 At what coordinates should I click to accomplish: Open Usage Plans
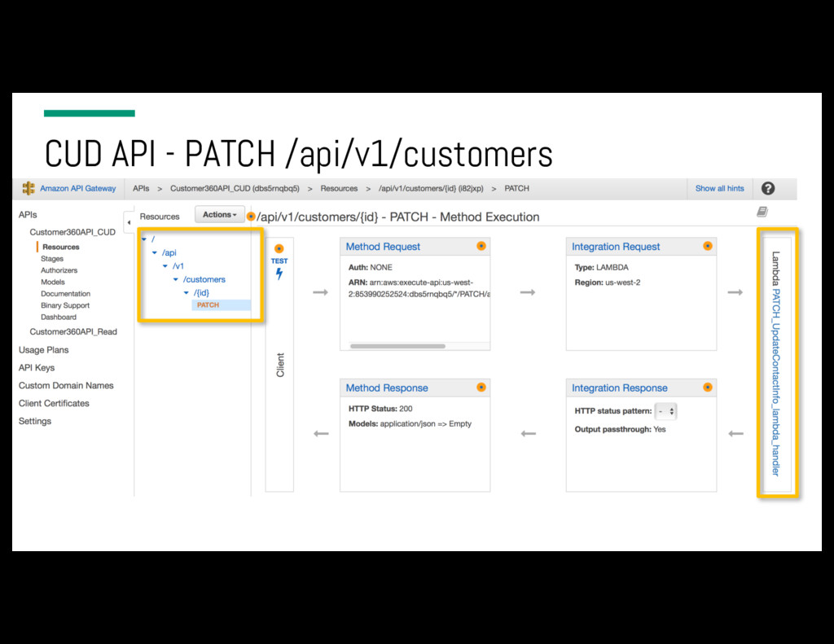pos(44,350)
